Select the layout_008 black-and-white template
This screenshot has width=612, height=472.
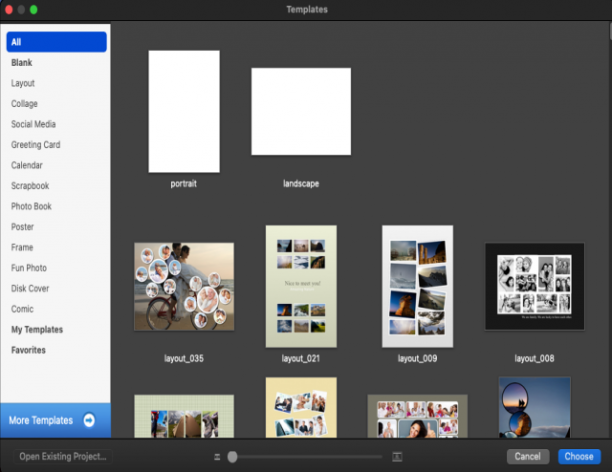pyautogui.click(x=534, y=287)
